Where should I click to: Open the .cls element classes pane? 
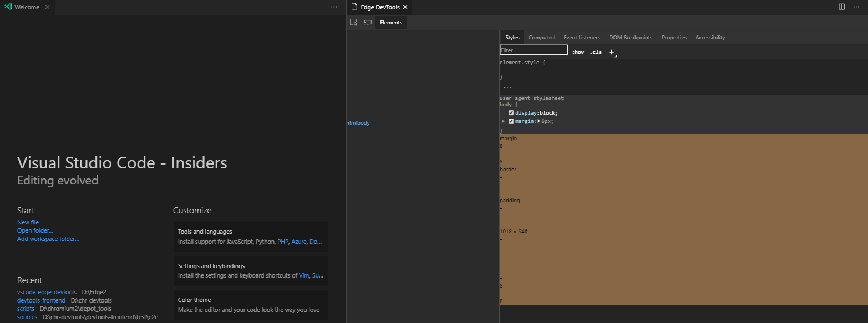596,52
